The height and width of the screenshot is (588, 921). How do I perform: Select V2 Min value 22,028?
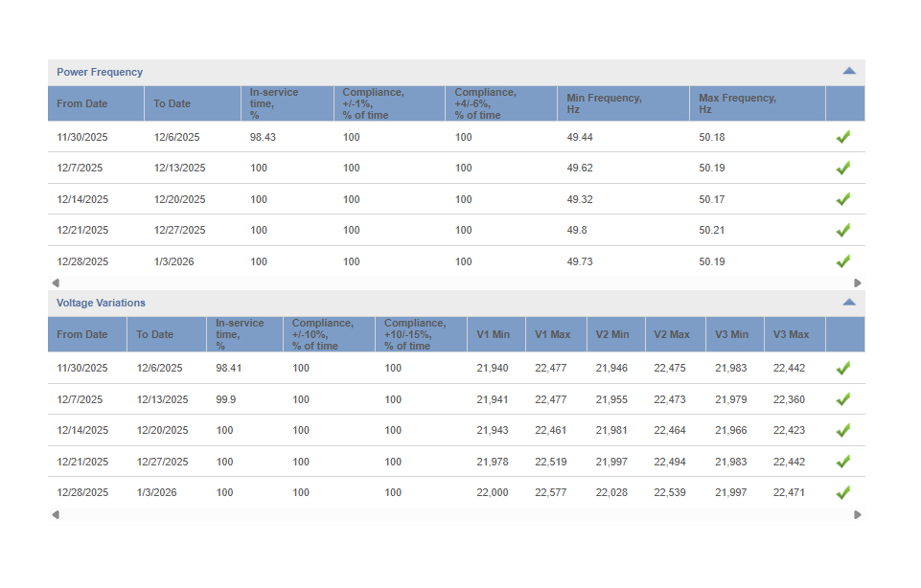coord(611,492)
